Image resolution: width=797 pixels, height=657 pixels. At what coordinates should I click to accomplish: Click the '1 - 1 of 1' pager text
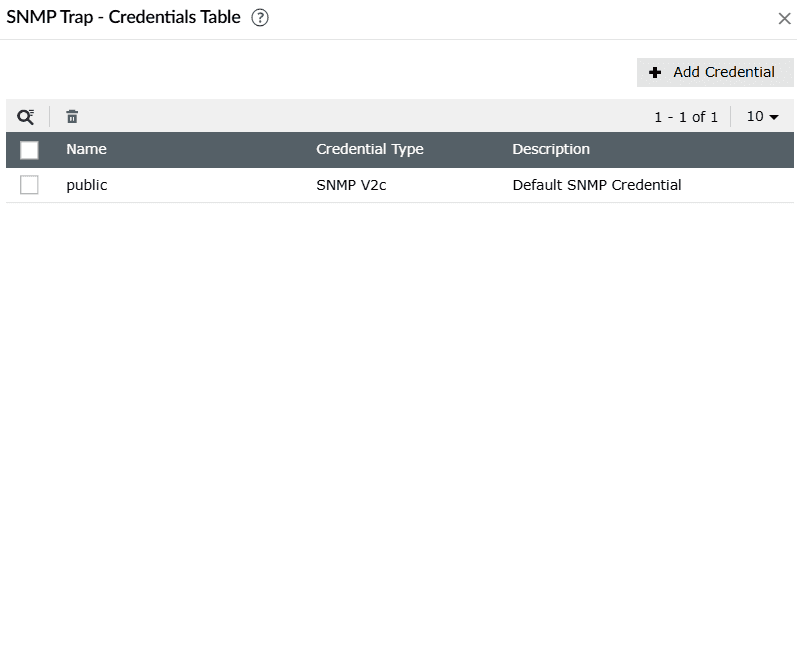pos(686,117)
